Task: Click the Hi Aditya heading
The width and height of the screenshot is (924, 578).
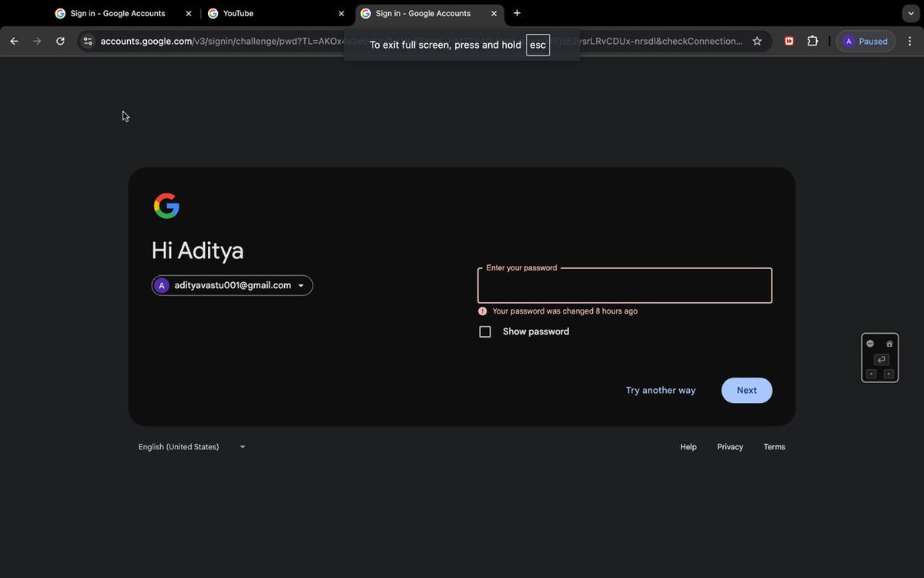Action: pyautogui.click(x=198, y=250)
